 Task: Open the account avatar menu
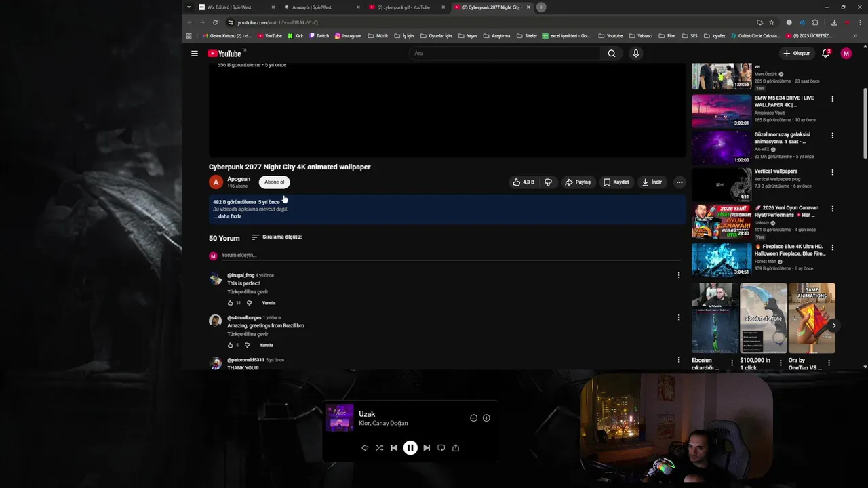pos(846,54)
